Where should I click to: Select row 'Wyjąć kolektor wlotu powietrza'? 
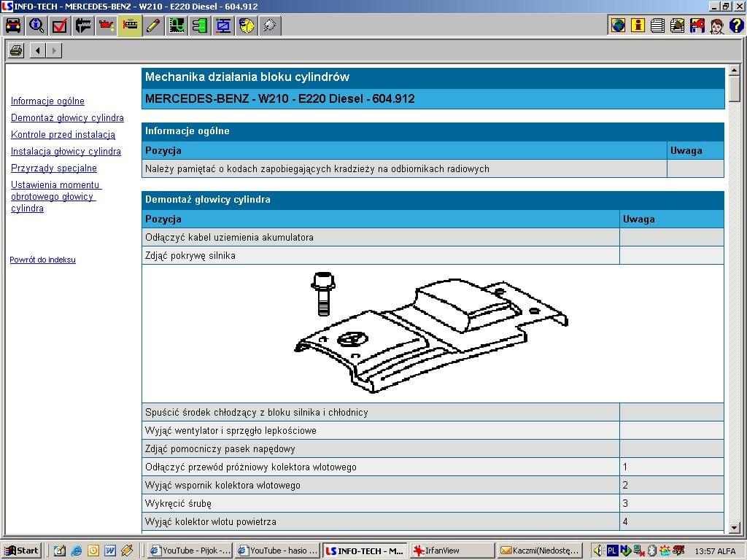point(433,521)
